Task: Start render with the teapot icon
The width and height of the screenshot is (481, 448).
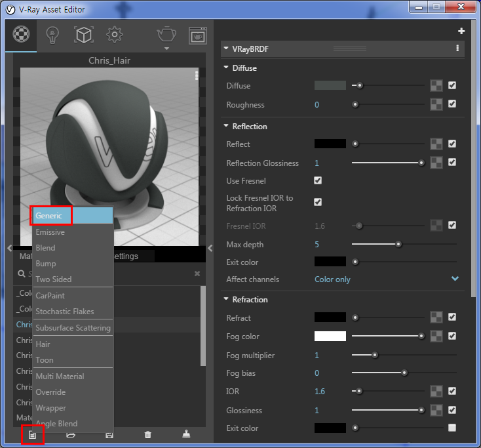Action: pyautogui.click(x=166, y=34)
